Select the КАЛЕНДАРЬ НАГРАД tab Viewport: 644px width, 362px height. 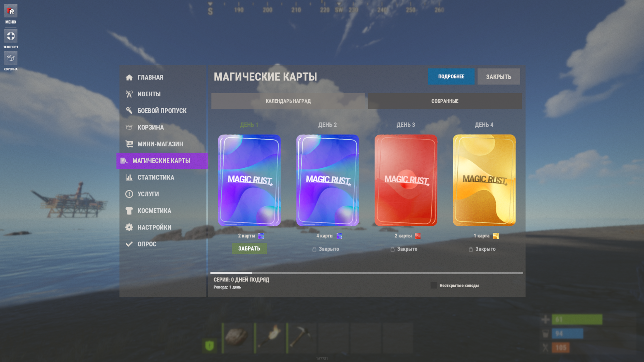[288, 101]
